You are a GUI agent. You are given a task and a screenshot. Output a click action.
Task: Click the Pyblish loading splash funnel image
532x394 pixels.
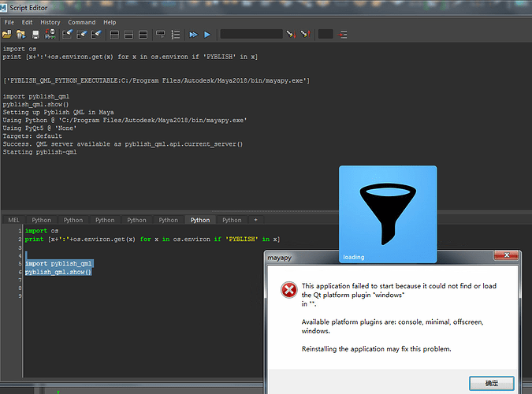click(x=388, y=214)
